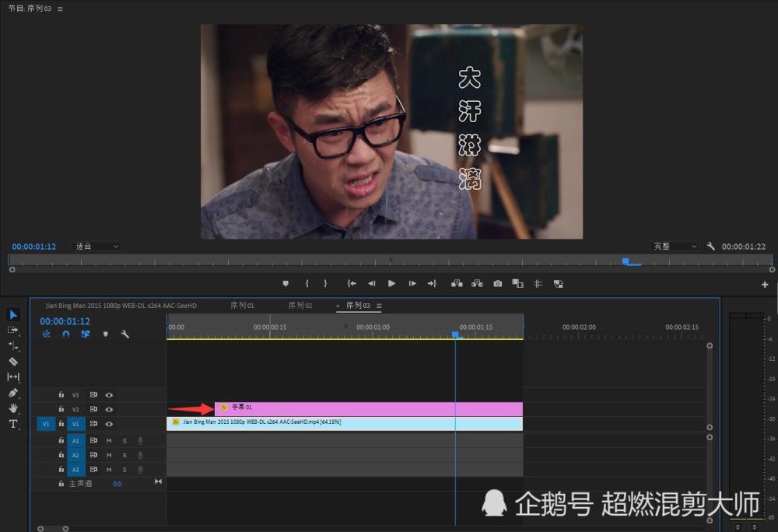Select the Slip tool
Screen dimensions: 778x532
tap(13, 377)
